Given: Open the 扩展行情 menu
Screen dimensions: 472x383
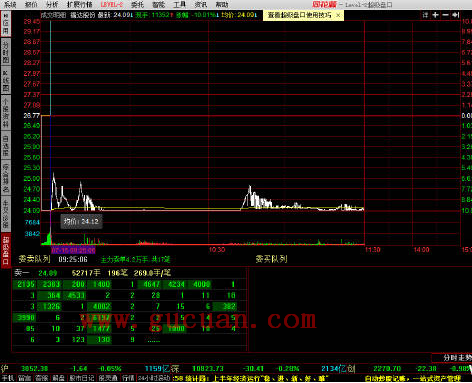Looking at the screenshot, I should 79,5.
